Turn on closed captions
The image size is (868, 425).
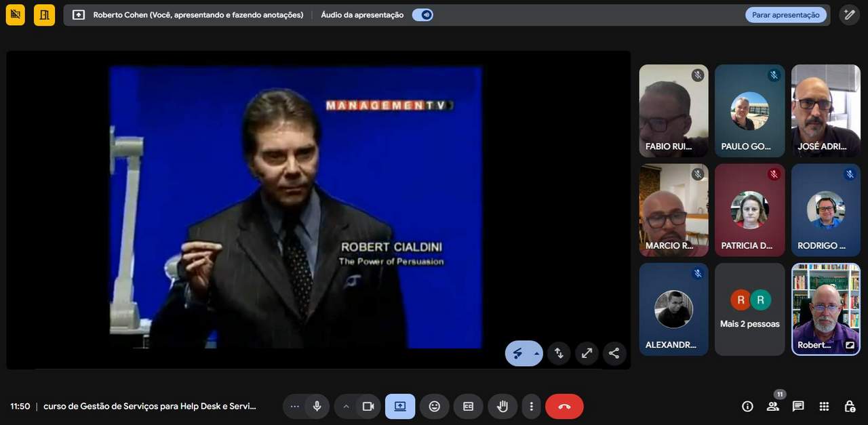coord(468,406)
